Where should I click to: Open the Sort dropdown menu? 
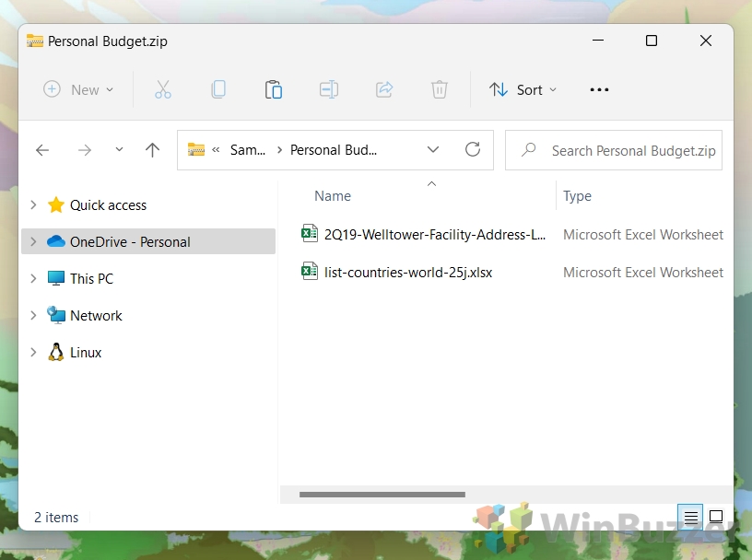click(523, 89)
